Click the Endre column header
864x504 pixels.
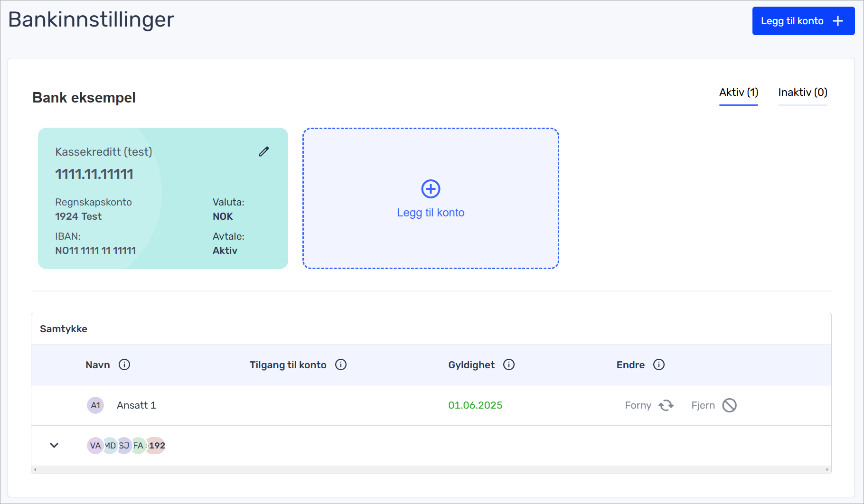coord(630,365)
